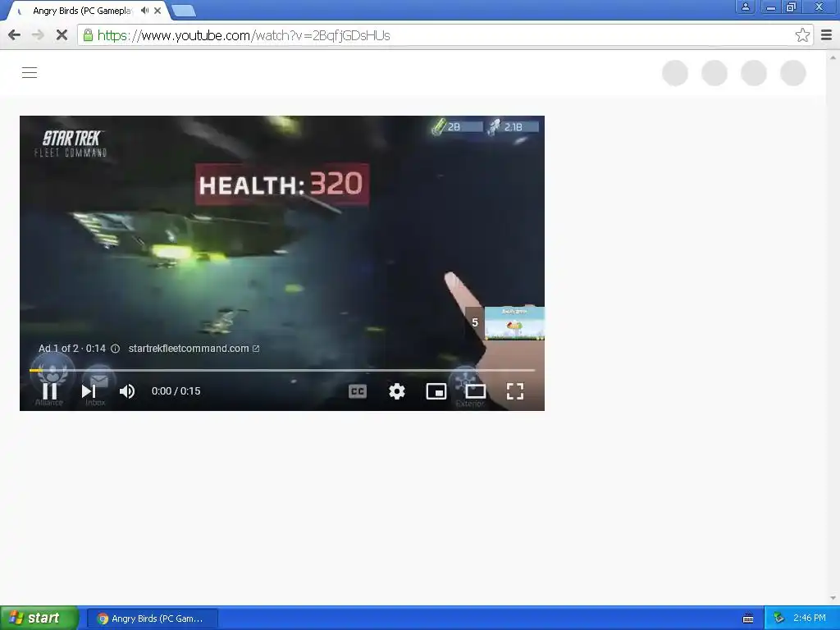
Task: Open startrekfleetcommand.com ad link
Action: [x=194, y=349]
